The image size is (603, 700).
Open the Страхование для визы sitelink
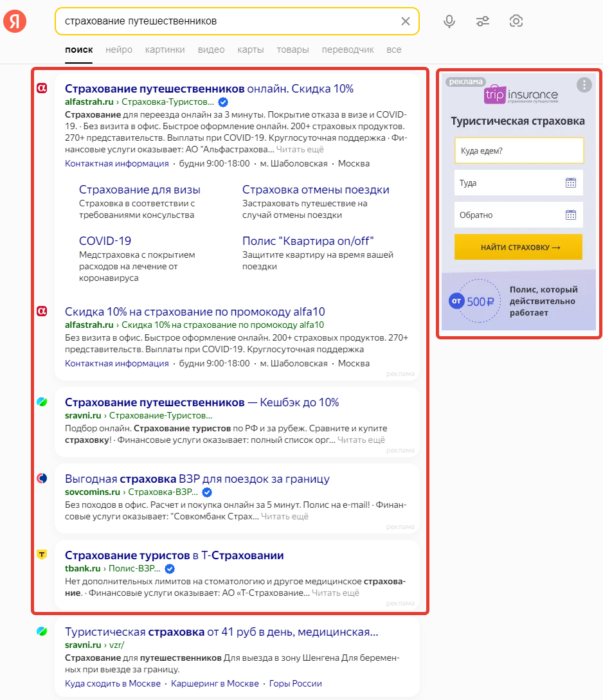pyautogui.click(x=139, y=190)
